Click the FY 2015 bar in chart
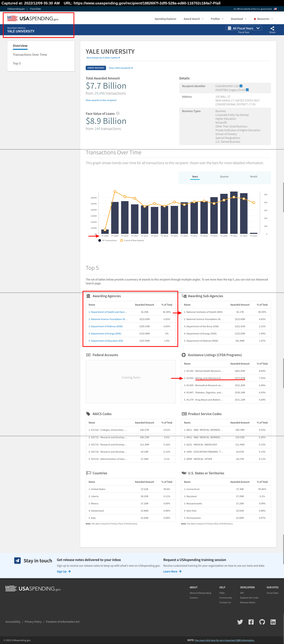Viewport: 284px width, 644px height. pyautogui.click(x=174, y=220)
